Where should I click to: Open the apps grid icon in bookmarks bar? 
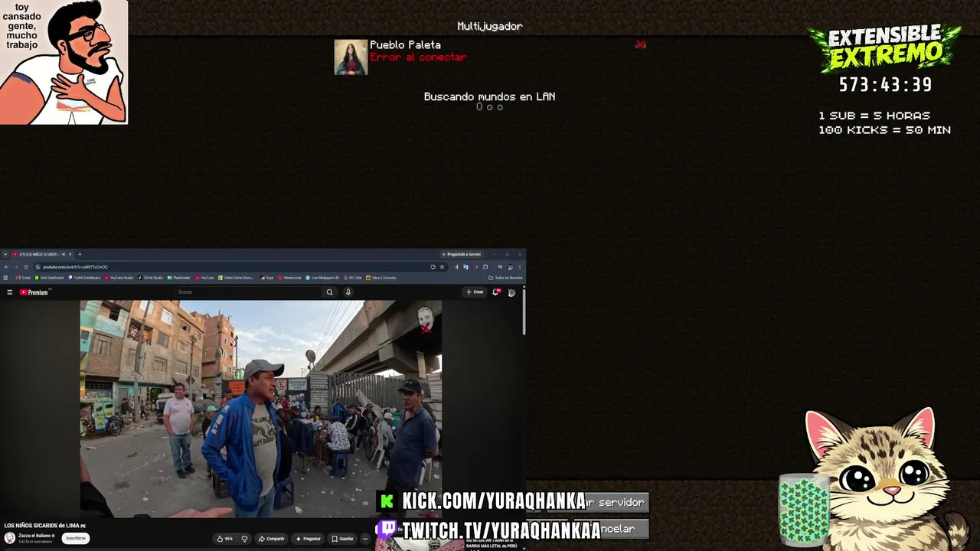point(6,278)
